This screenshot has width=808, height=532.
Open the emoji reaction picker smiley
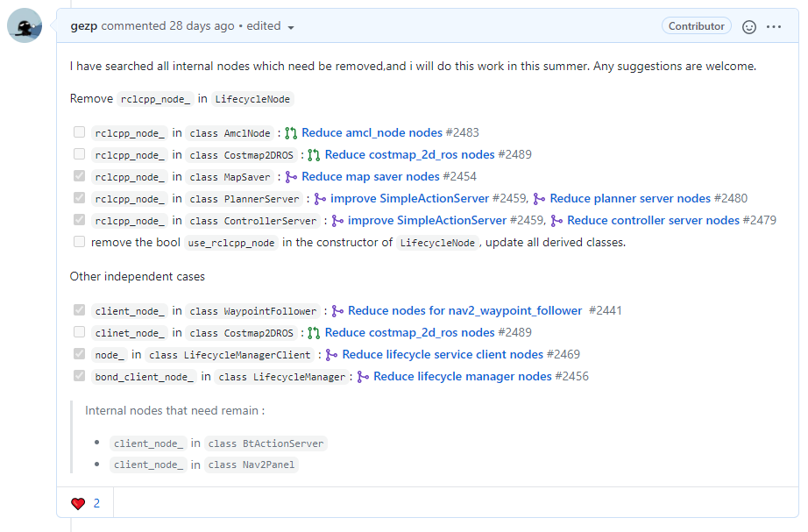click(749, 26)
